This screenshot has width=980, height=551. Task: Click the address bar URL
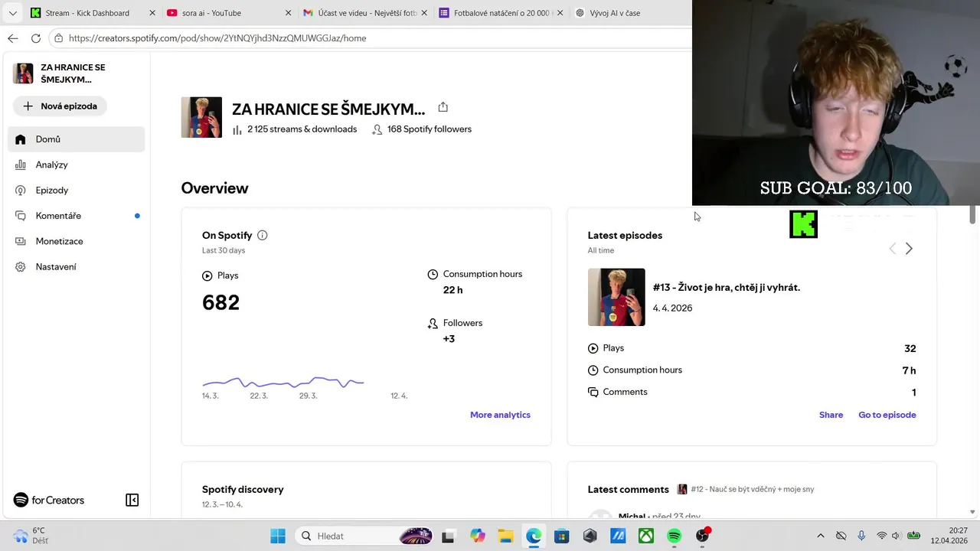click(217, 38)
